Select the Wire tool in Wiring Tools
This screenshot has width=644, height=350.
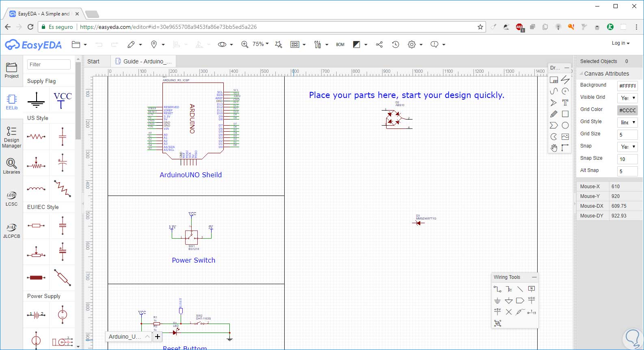[497, 289]
